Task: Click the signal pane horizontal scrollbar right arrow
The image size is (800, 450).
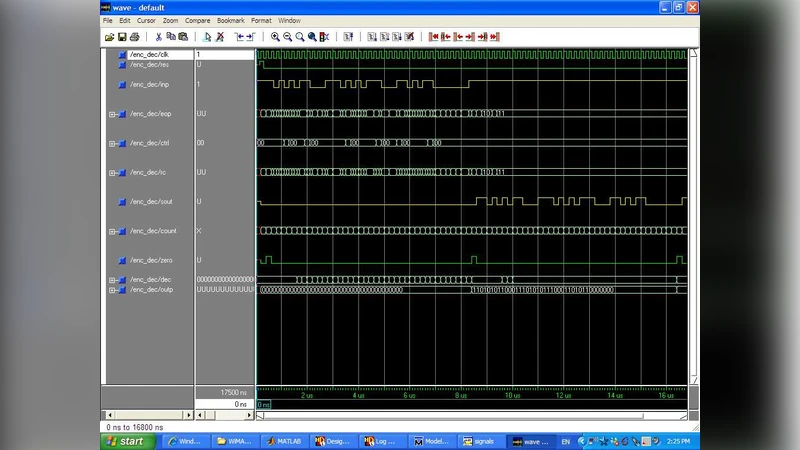Action: click(188, 414)
